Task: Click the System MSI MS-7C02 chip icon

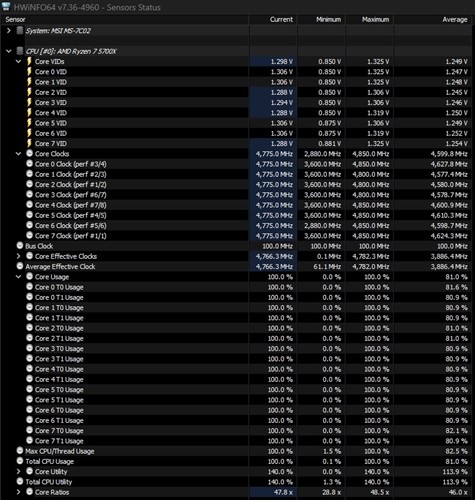Action: click(20, 31)
